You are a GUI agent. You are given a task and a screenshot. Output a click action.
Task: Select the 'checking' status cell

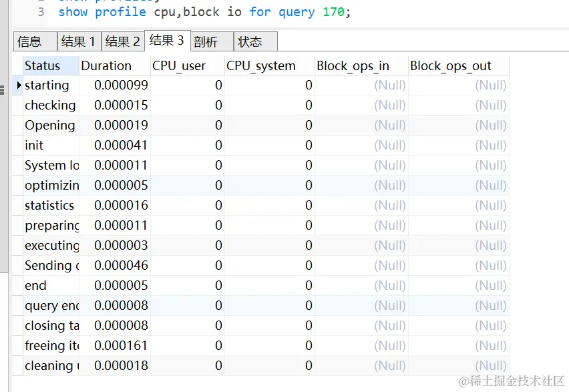click(x=51, y=106)
